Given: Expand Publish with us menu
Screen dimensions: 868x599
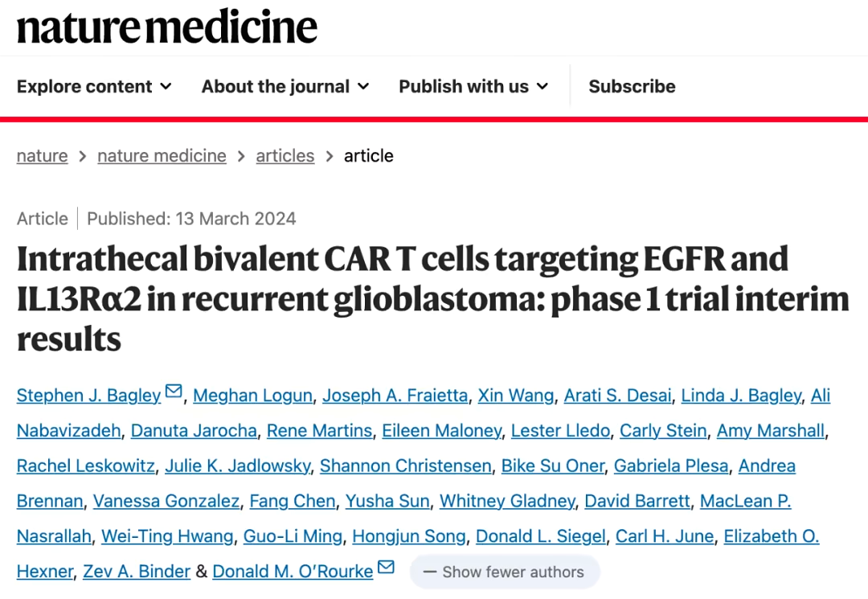Looking at the screenshot, I should (x=473, y=86).
